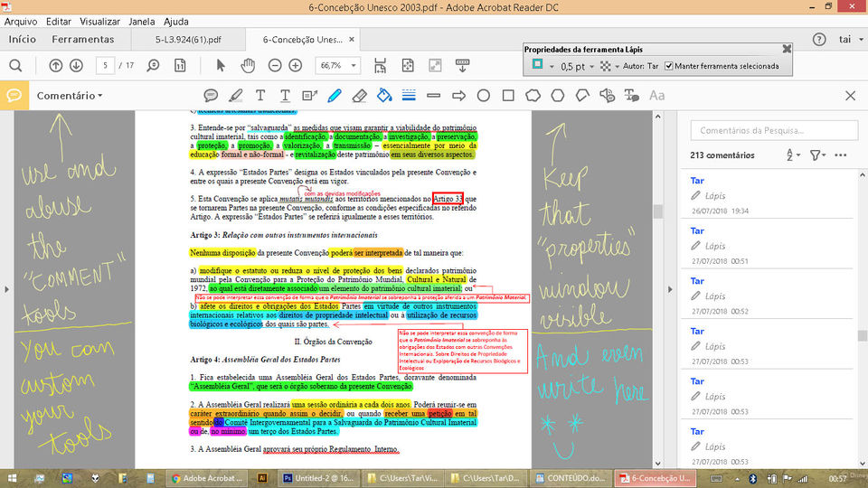Click the sticky note comment tool
The width and height of the screenshot is (868, 488).
211,95
